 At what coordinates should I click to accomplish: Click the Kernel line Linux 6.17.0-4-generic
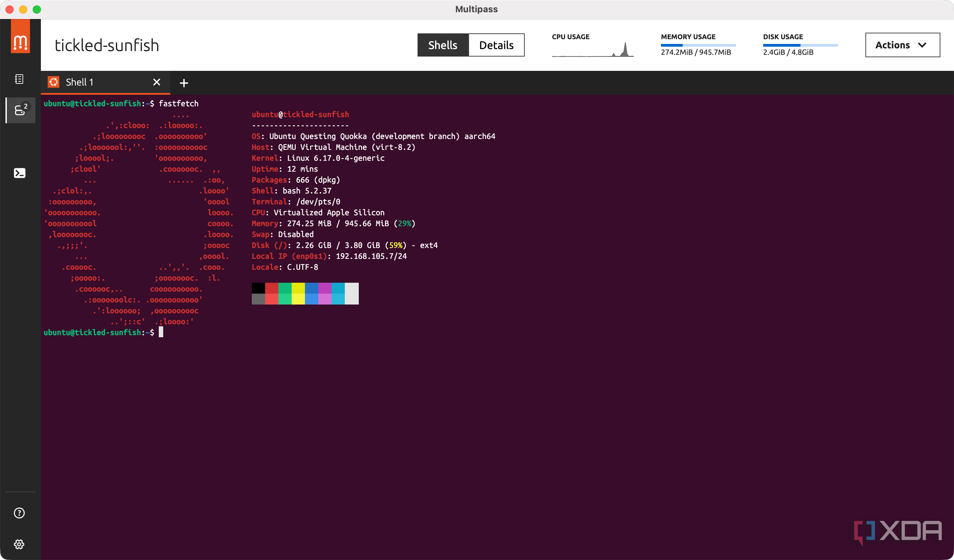click(x=318, y=158)
